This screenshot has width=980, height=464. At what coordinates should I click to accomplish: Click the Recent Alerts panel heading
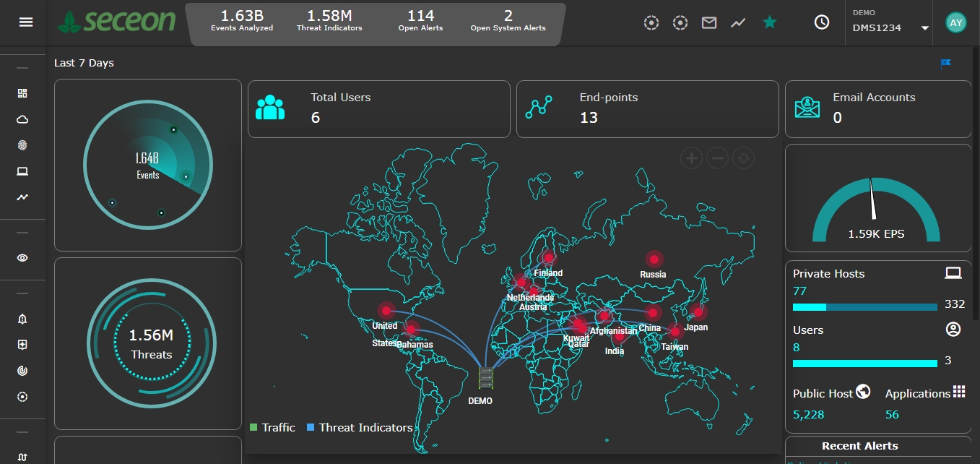click(859, 446)
